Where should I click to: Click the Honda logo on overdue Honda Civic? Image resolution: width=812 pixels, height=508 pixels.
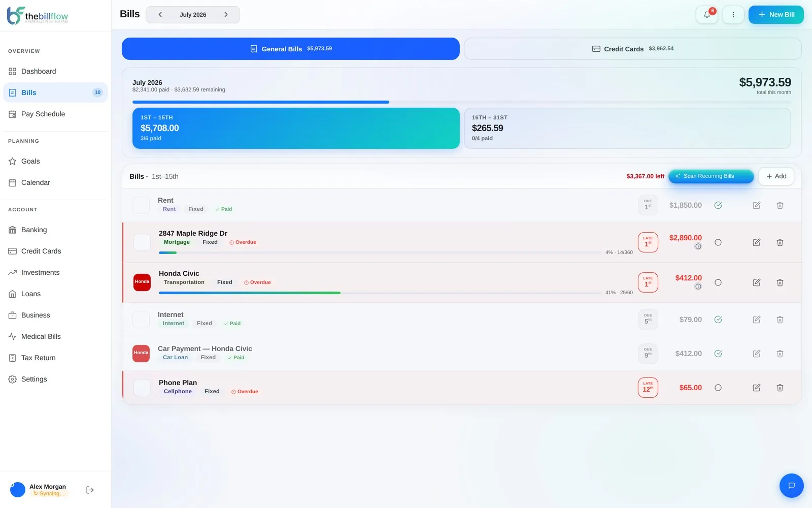point(142,282)
